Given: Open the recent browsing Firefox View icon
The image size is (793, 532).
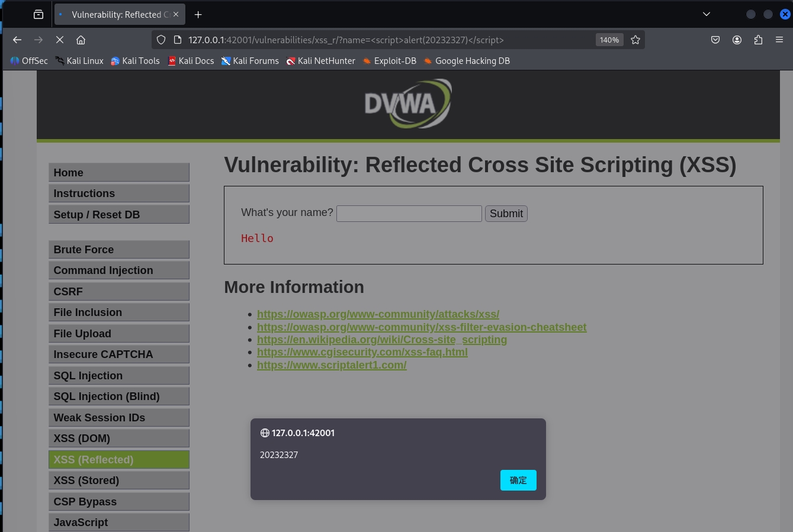Looking at the screenshot, I should tap(38, 14).
